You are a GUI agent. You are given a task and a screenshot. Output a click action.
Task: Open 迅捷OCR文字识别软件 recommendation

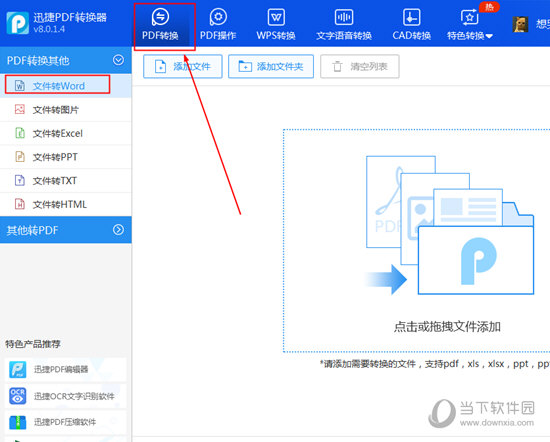point(65,396)
